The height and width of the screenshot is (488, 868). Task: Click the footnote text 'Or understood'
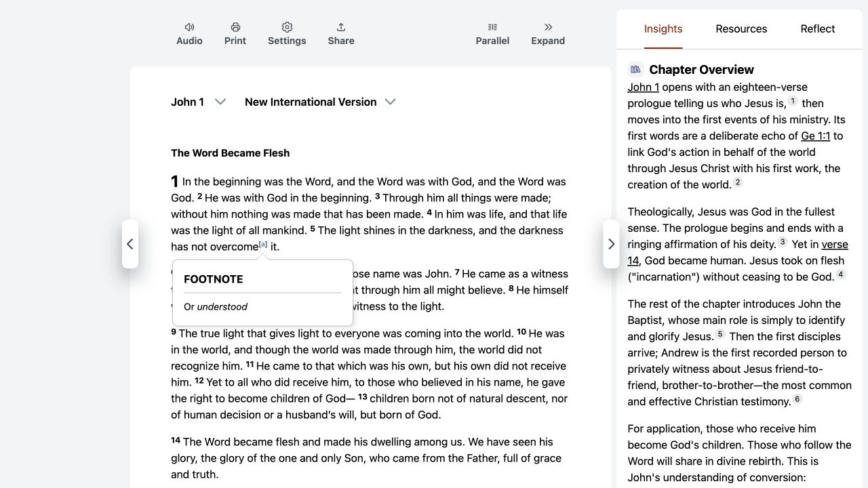point(216,307)
